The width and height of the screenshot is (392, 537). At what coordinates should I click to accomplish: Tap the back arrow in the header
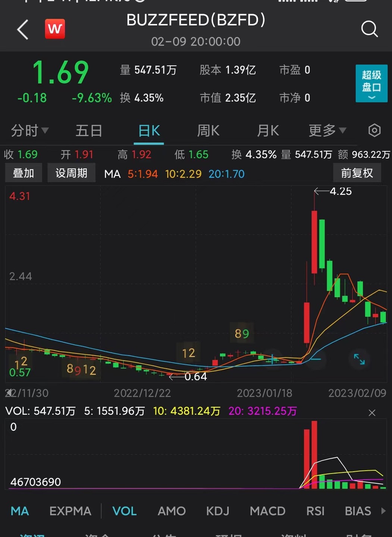pos(23,29)
